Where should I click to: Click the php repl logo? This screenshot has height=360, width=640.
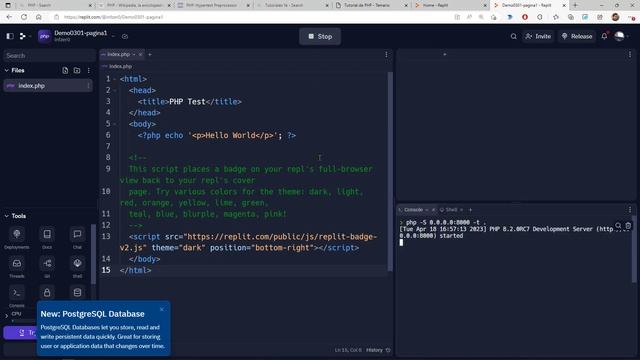(x=44, y=36)
